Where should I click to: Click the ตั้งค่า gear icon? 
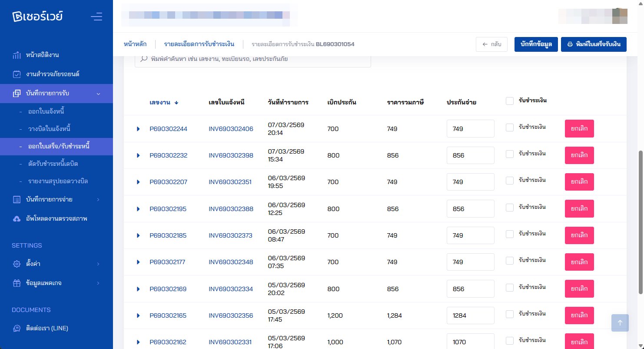[17, 264]
